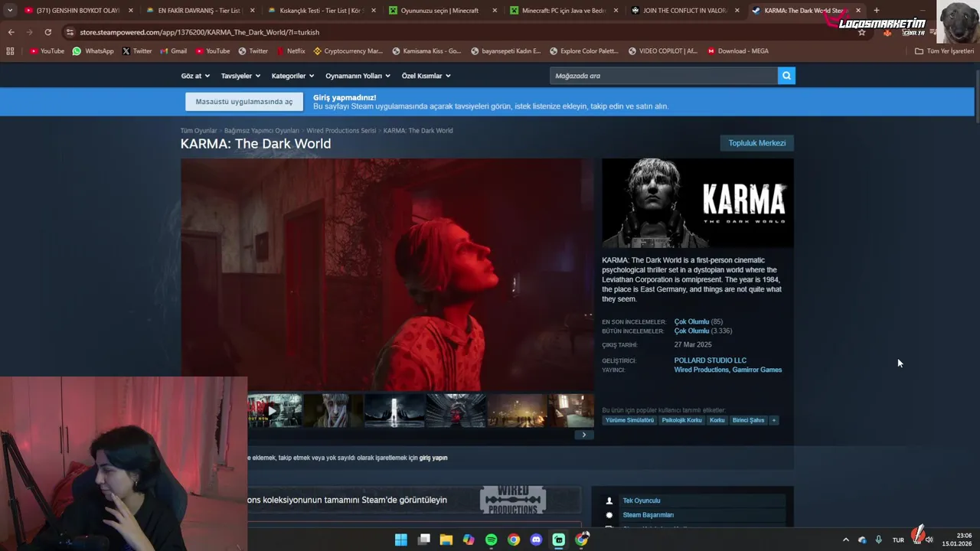Expand the Kategoriler dropdown menu
This screenshot has height=551, width=980.
(x=292, y=76)
